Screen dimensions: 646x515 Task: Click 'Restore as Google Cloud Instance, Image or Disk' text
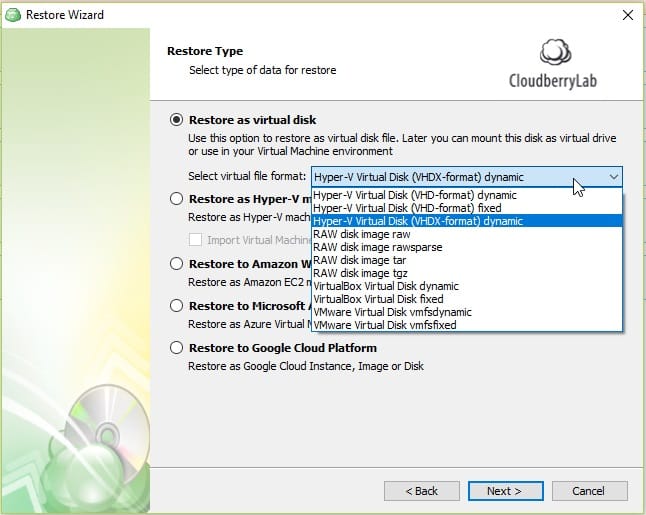pos(306,366)
